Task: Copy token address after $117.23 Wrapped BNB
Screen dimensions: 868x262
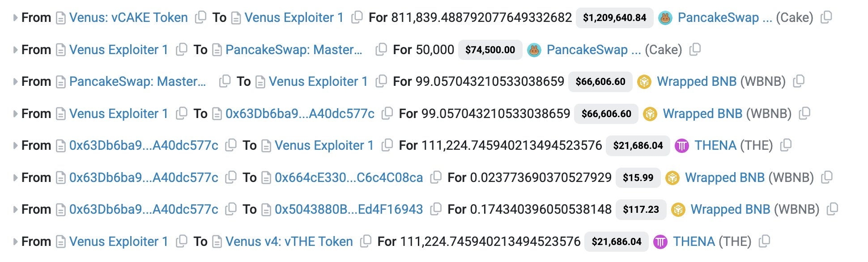Action: [x=832, y=209]
